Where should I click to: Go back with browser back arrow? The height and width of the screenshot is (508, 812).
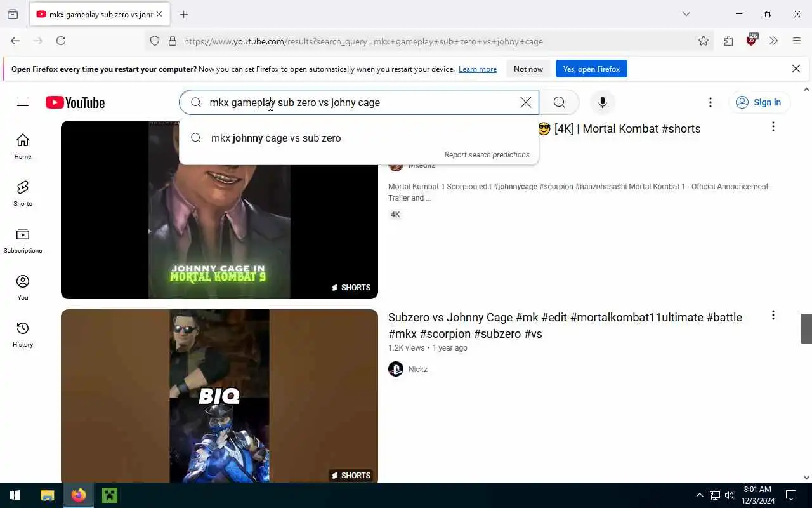tap(15, 41)
